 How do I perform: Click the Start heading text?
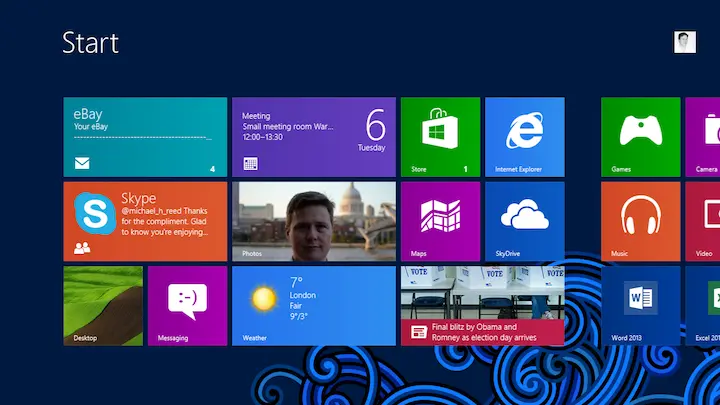(90, 43)
